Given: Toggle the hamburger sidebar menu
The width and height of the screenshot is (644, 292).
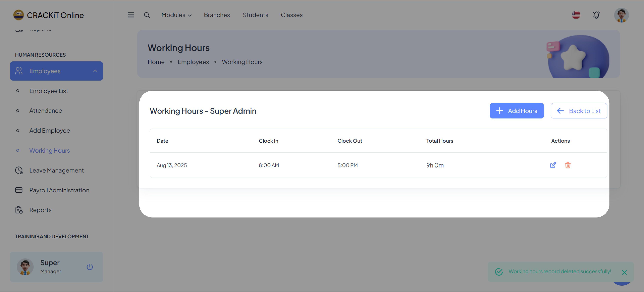Looking at the screenshot, I should (131, 15).
